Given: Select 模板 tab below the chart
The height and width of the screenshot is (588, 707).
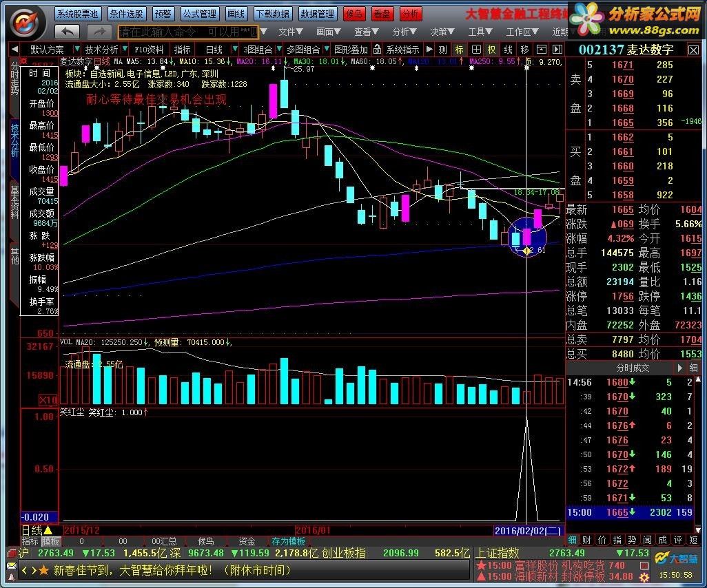Looking at the screenshot, I should [x=50, y=541].
